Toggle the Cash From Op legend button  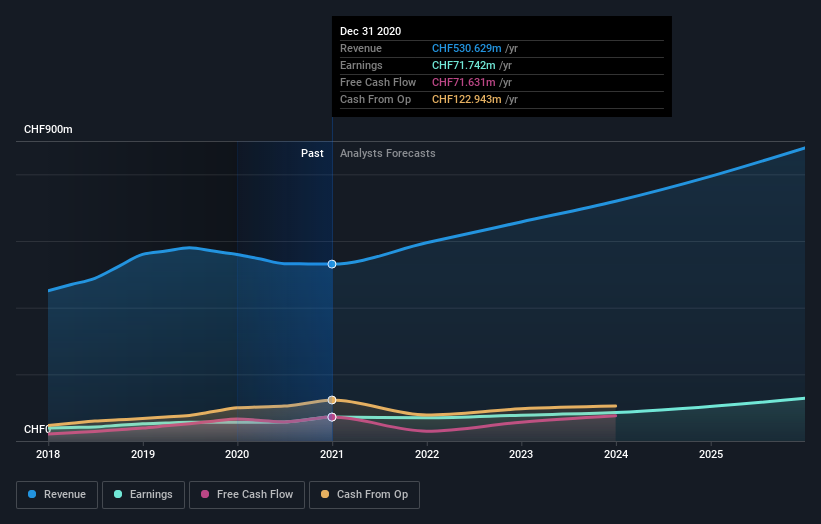pos(364,495)
